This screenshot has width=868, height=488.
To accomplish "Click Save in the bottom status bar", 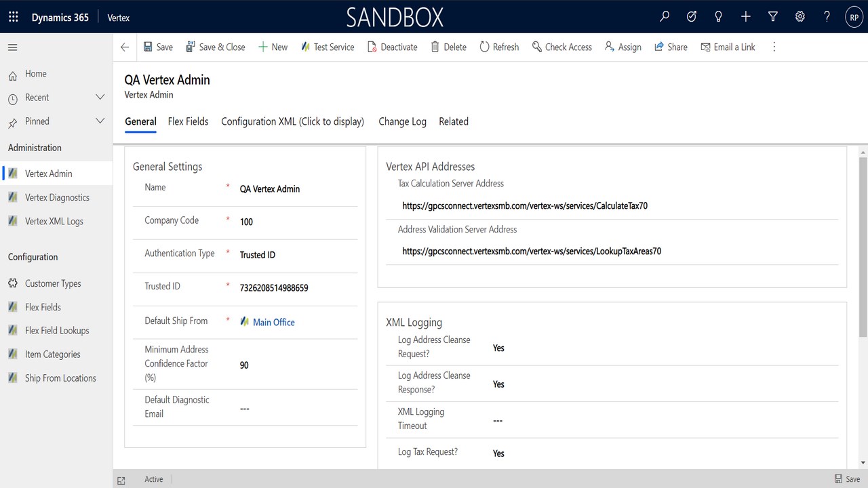I will click(x=847, y=479).
